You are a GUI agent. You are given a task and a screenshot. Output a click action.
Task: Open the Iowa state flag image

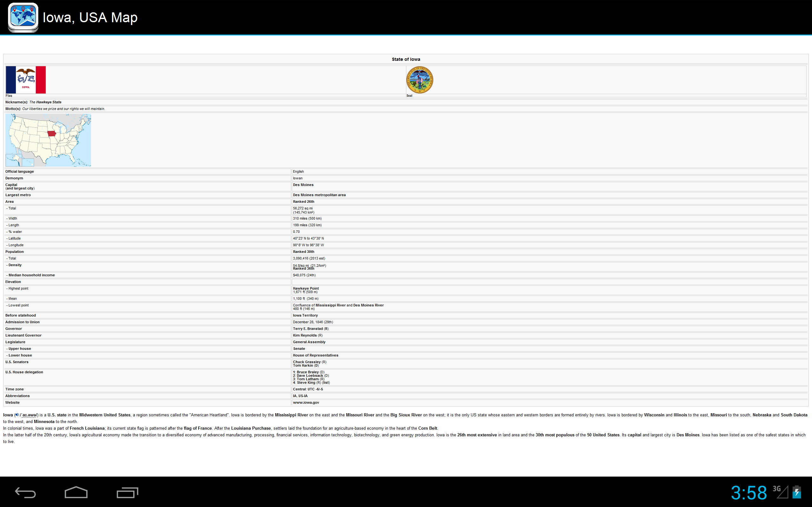(x=26, y=80)
